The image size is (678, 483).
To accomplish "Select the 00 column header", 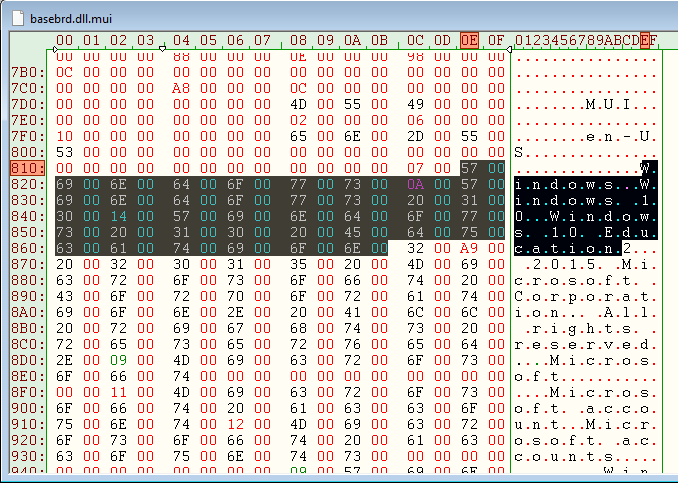I will pyautogui.click(x=64, y=40).
